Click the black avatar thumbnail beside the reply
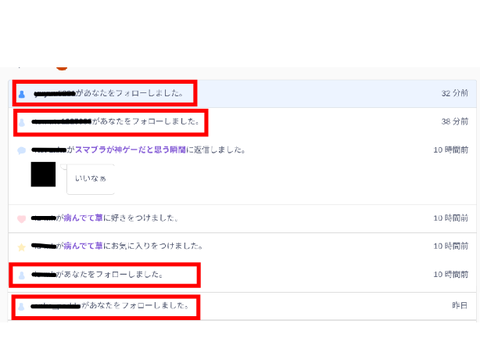Image resolution: width=480 pixels, height=360 pixels. coord(43,174)
